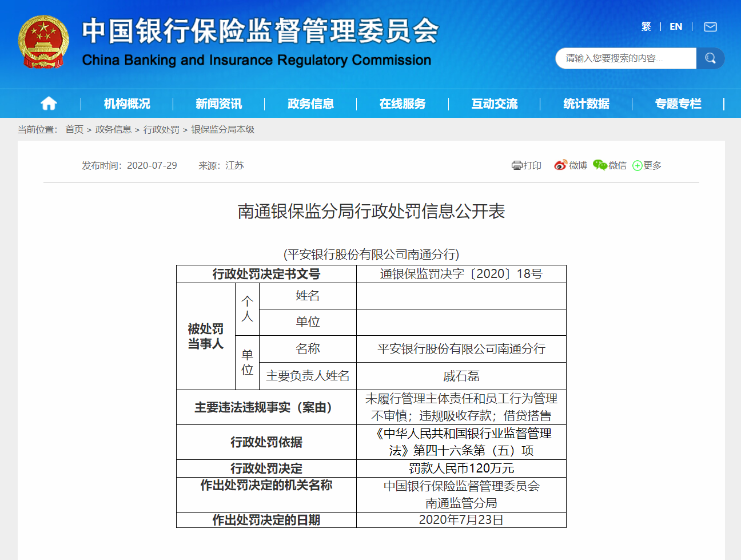Focus the search input field

(x=626, y=58)
